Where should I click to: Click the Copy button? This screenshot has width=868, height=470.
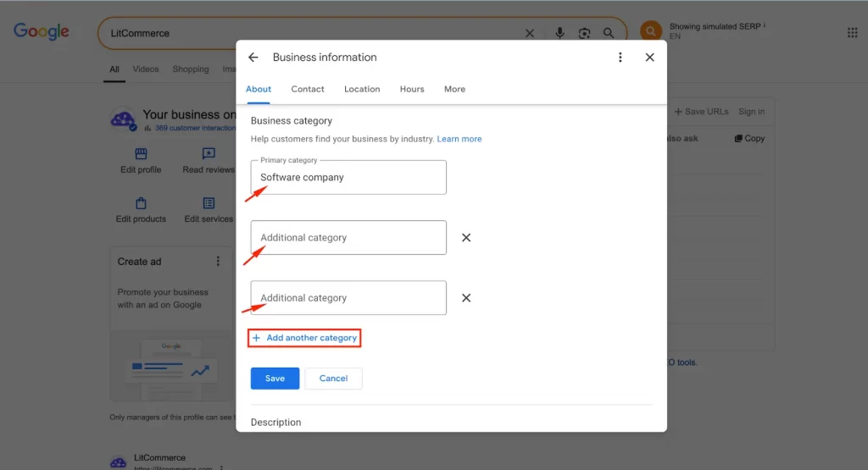(x=749, y=138)
